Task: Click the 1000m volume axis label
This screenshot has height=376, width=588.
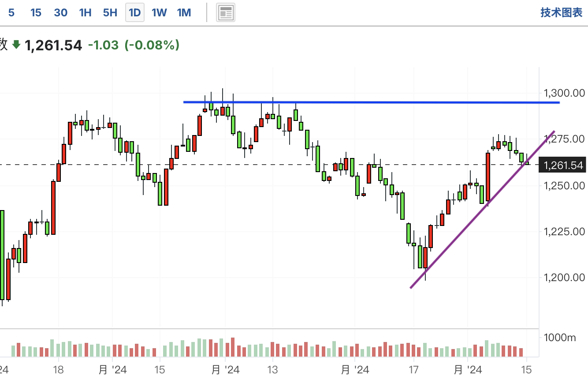Action: (x=560, y=338)
